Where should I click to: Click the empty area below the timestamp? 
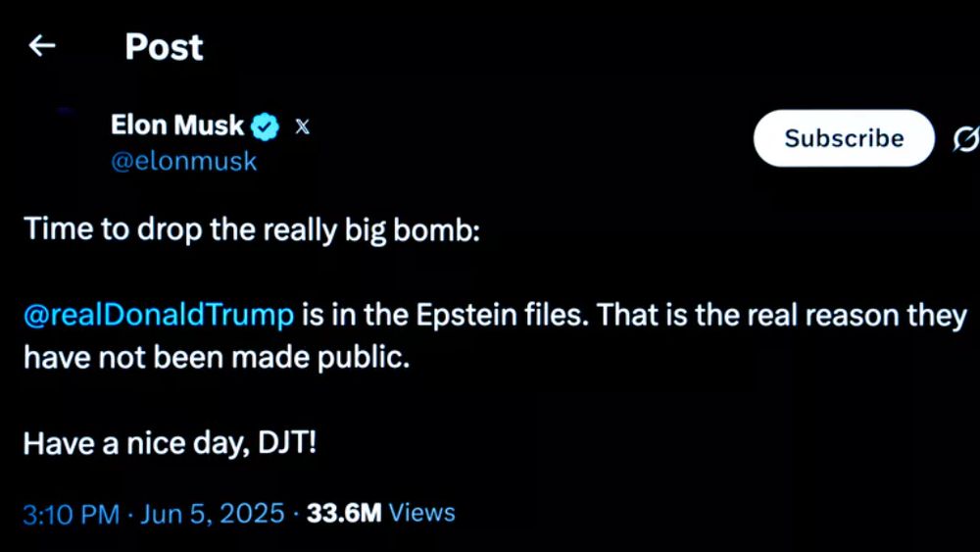(490, 539)
